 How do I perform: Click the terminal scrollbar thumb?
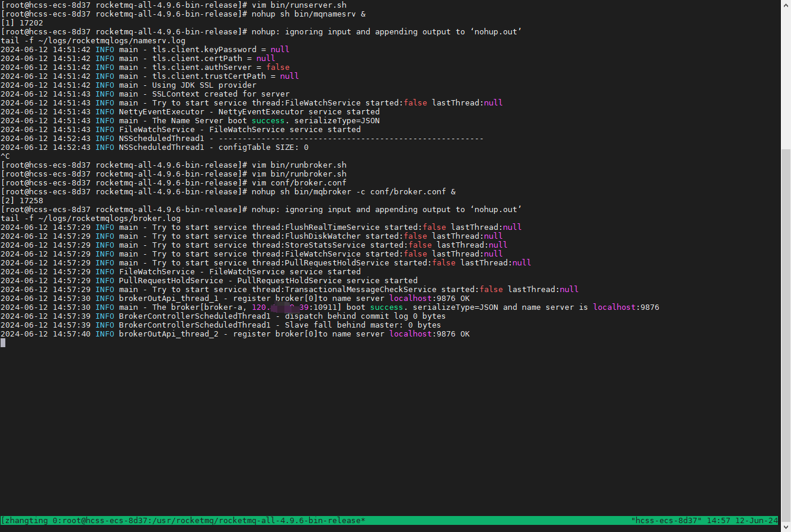click(x=786, y=335)
